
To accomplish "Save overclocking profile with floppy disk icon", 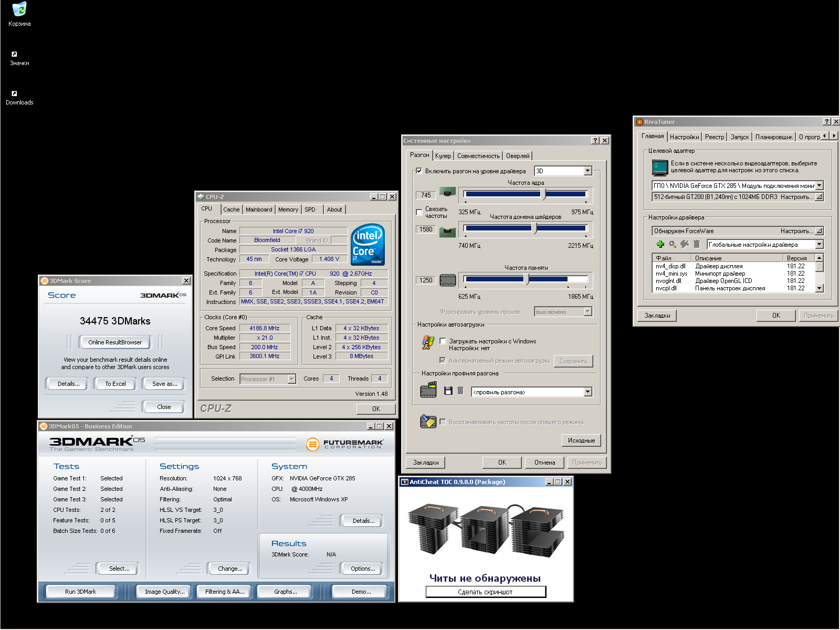I will click(448, 391).
